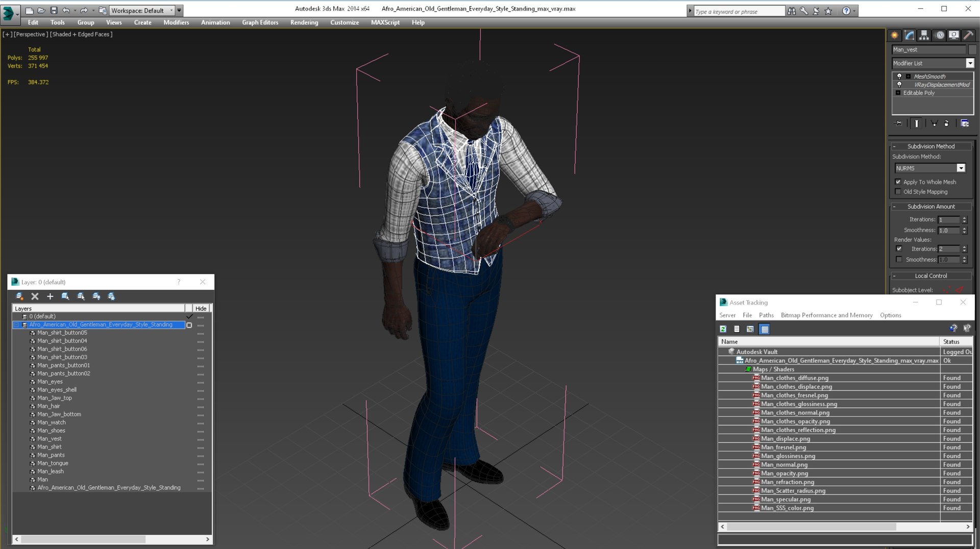
Task: Toggle VRayDisplacementMod modifier lightbulb
Action: click(899, 85)
